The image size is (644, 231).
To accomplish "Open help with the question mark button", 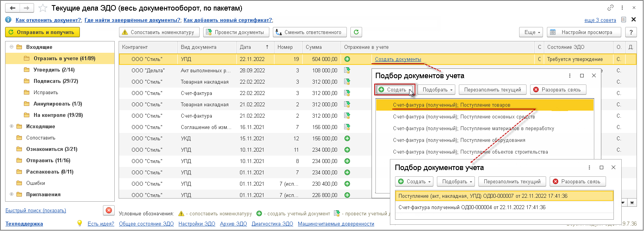I will point(631,32).
